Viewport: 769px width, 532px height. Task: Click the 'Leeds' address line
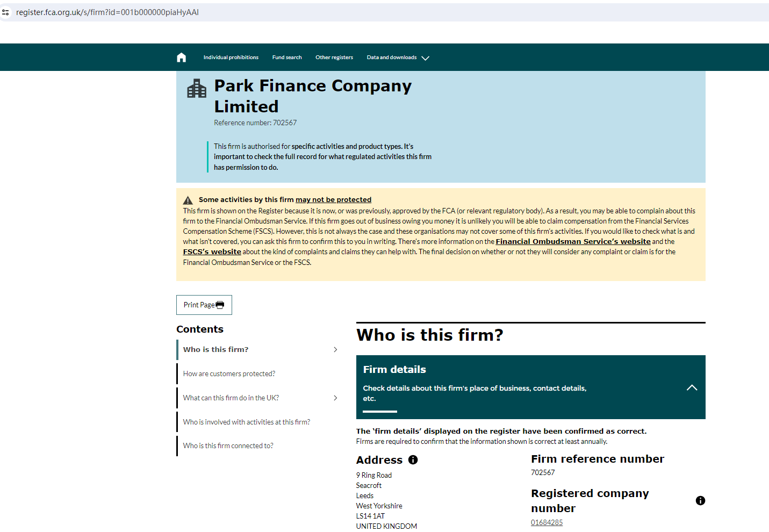point(365,496)
